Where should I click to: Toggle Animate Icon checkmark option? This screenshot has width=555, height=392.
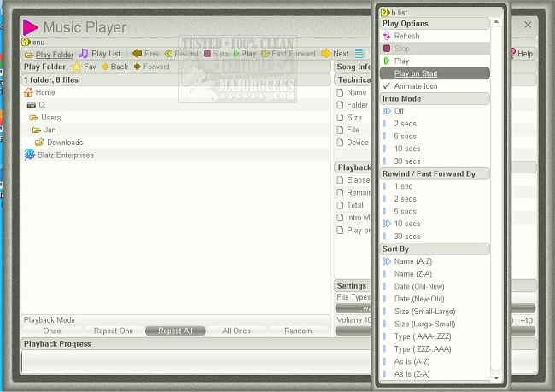pos(435,86)
